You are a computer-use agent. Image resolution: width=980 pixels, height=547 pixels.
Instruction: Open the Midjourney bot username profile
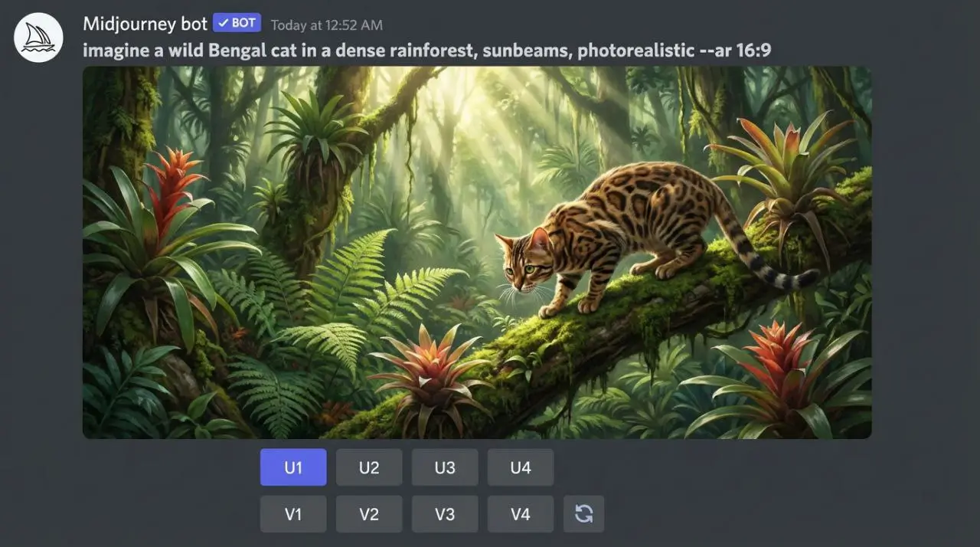pyautogui.click(x=145, y=24)
